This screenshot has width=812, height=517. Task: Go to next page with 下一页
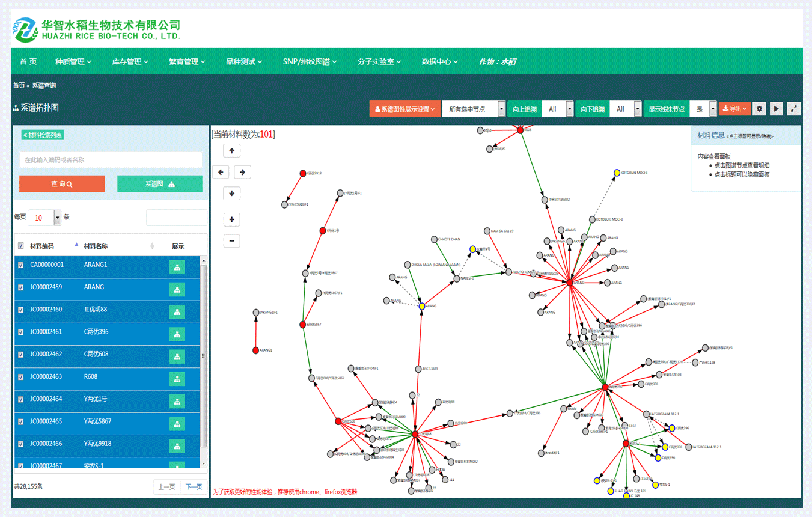(x=194, y=487)
